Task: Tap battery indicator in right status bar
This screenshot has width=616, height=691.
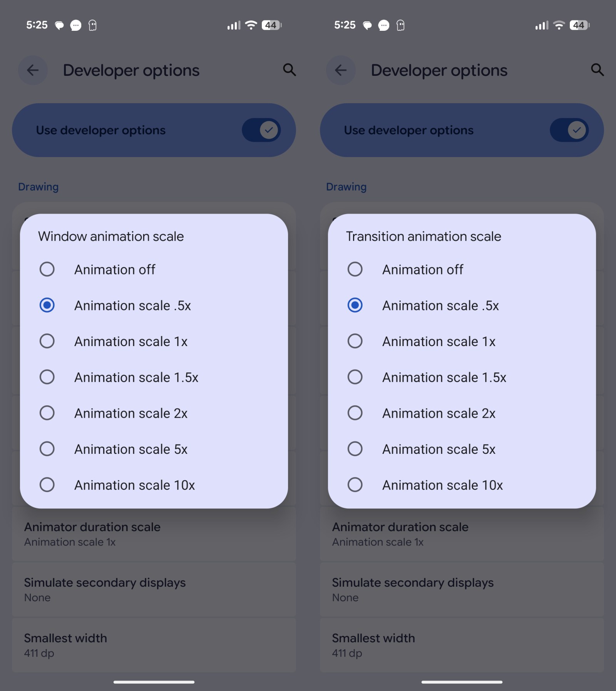Action: tap(579, 25)
